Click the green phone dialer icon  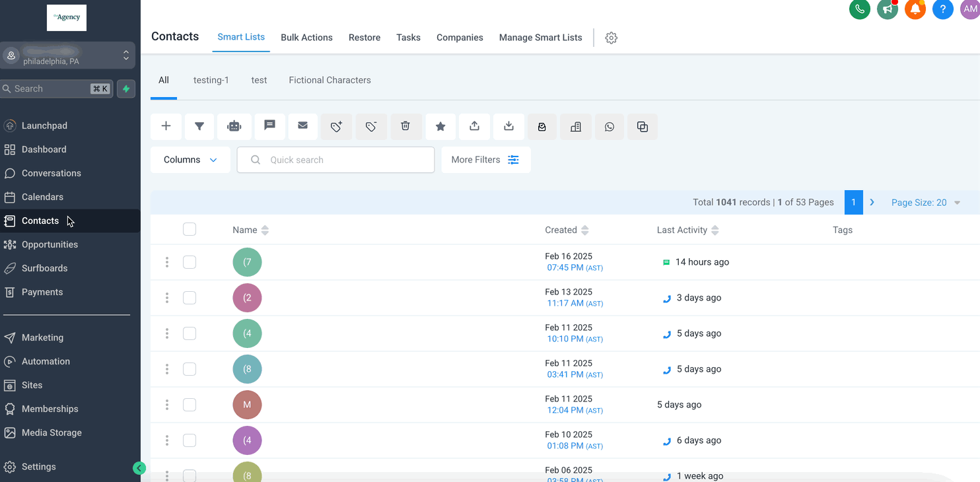859,9
